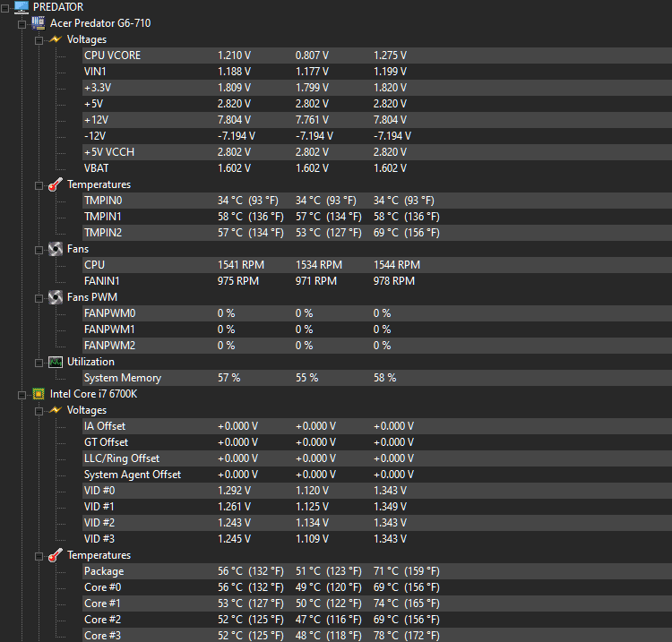The height and width of the screenshot is (642, 672).
Task: Click the Acer Predator G6-710 motherboard icon
Action: pos(39,23)
